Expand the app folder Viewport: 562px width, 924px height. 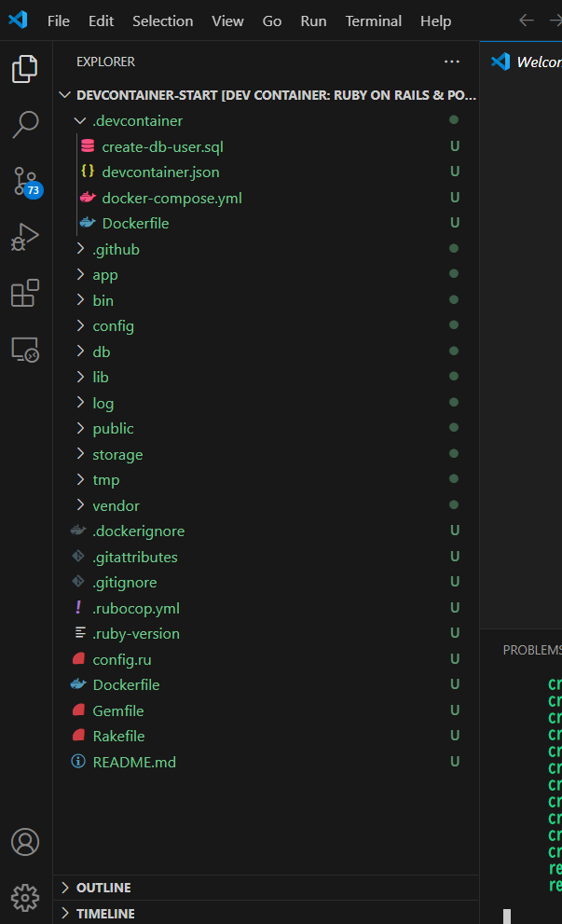(x=80, y=274)
